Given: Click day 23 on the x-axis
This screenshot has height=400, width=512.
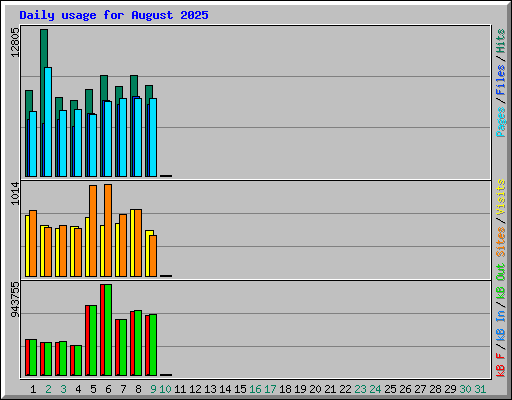Looking at the screenshot, I should [360, 389].
